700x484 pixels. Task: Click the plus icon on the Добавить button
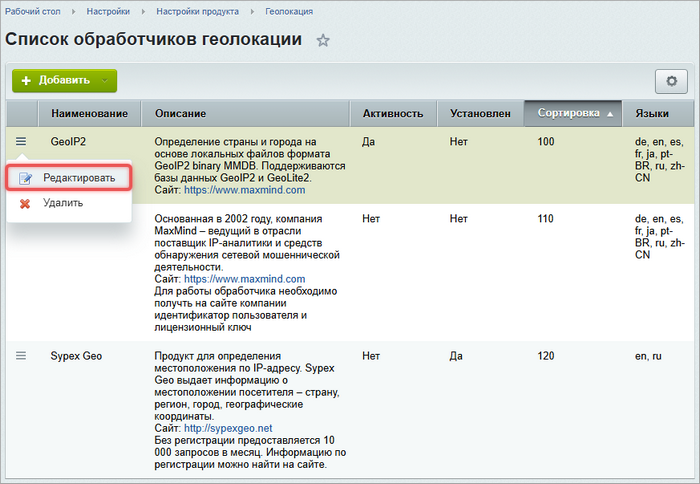coord(26,80)
